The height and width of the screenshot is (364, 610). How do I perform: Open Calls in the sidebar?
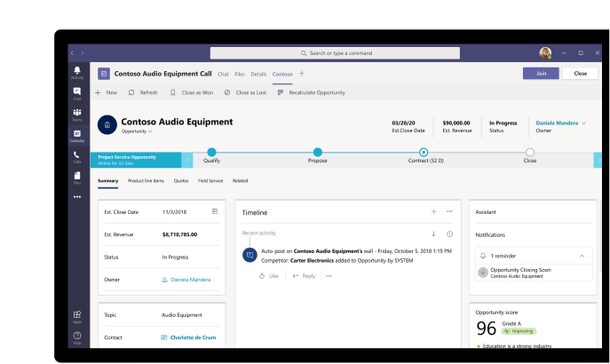point(77,157)
